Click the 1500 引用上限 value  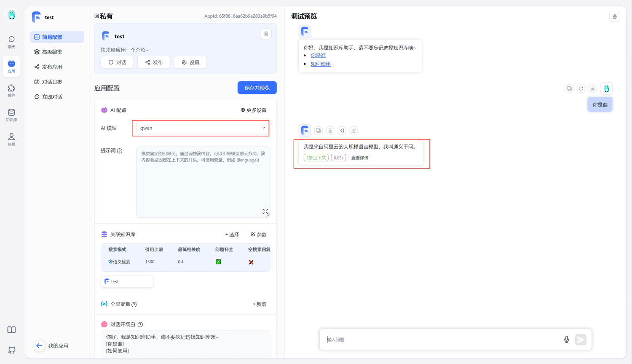click(x=150, y=262)
